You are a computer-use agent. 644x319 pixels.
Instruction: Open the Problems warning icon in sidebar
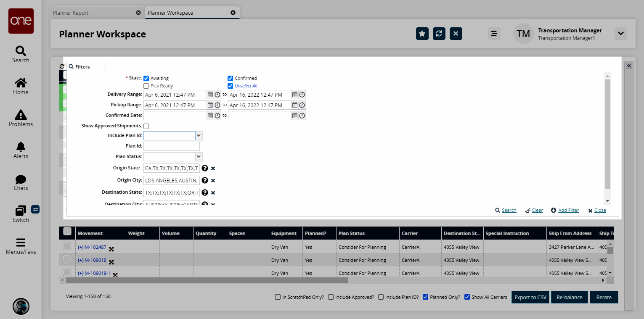(x=21, y=115)
